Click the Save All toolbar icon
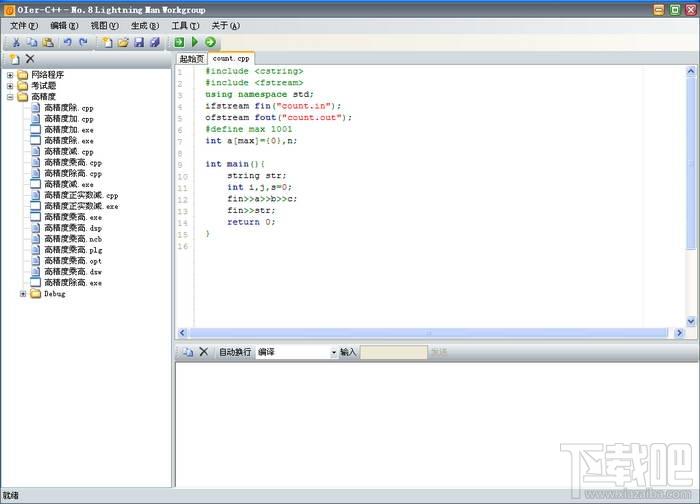 coord(155,42)
